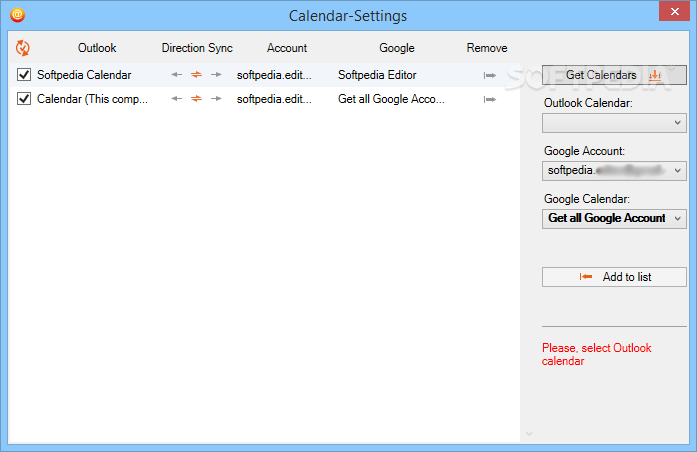Click the Google column header
This screenshot has height=452, width=697.
pos(397,48)
